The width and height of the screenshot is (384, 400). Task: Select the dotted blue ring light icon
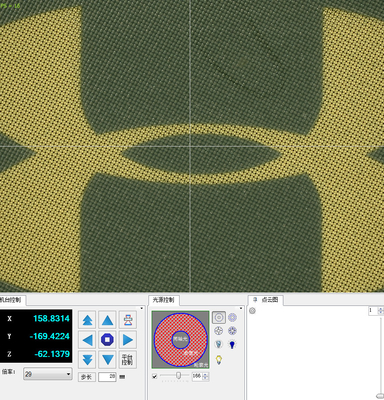tap(232, 318)
